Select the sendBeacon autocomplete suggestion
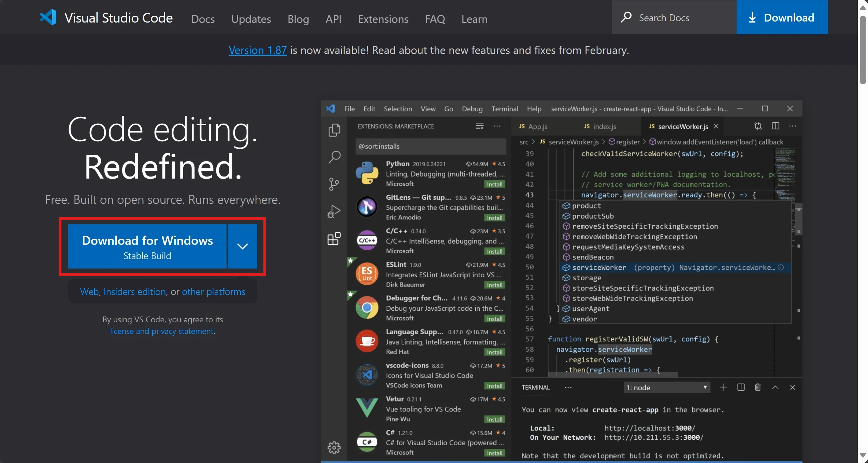 click(676, 257)
